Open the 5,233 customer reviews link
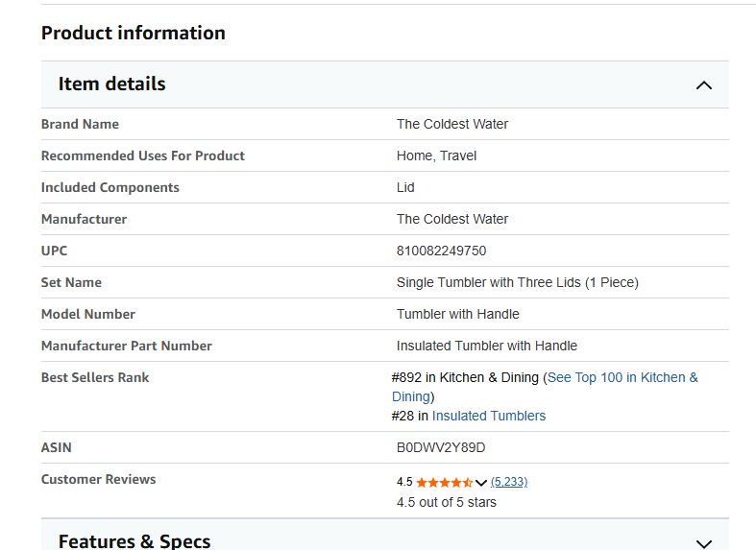Viewport: 756px width, 550px height. tap(509, 482)
